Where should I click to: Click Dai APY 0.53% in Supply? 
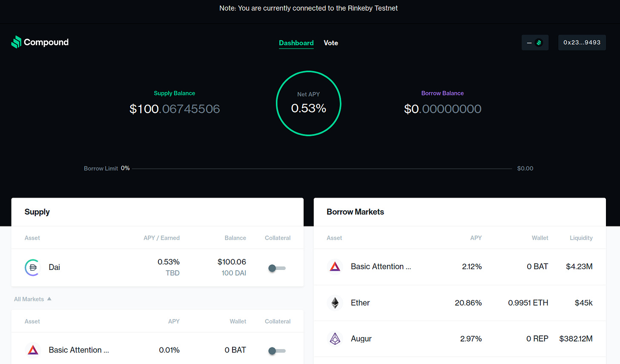(169, 262)
